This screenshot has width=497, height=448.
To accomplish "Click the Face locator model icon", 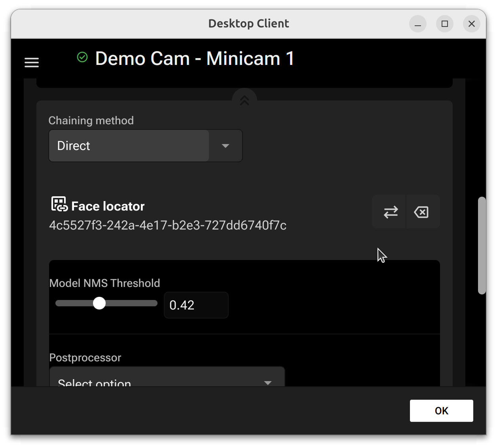I will pos(59,204).
